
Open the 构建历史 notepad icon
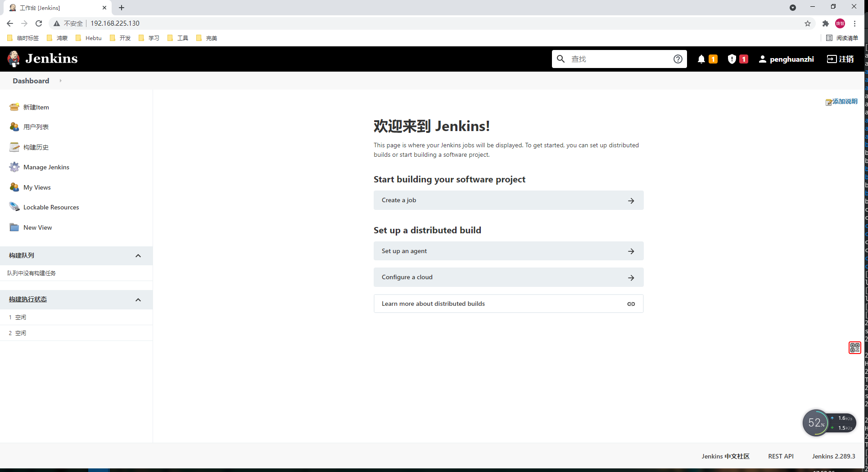pyautogui.click(x=14, y=147)
